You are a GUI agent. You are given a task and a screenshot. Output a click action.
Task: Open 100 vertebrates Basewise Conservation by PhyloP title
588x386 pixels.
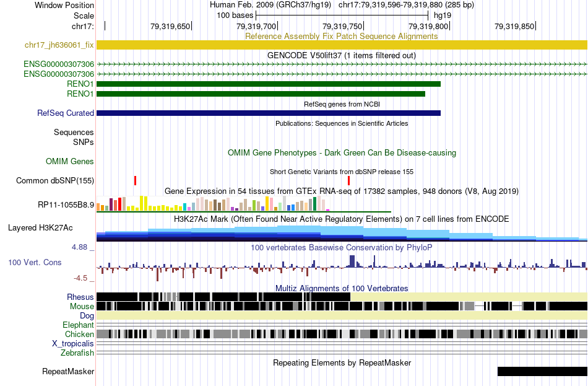pyautogui.click(x=341, y=248)
